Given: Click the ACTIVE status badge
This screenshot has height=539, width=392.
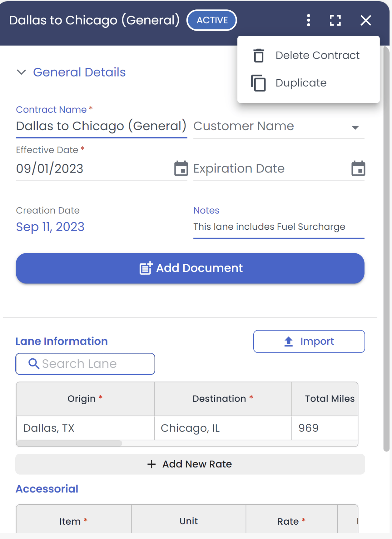Looking at the screenshot, I should [x=212, y=20].
